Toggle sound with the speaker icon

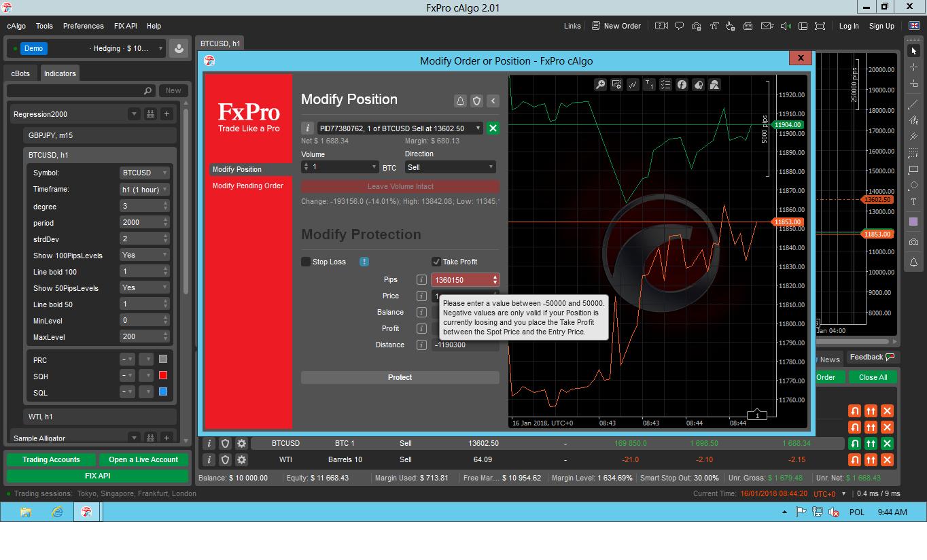point(786,26)
